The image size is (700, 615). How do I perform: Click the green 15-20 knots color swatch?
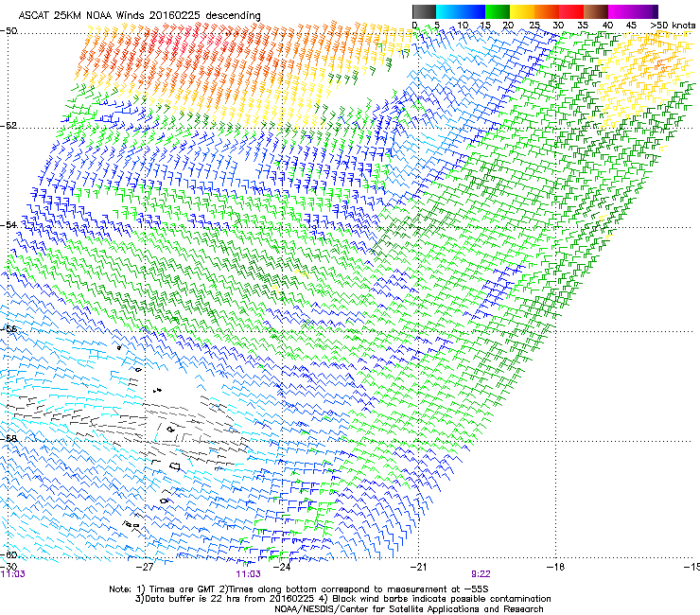tap(498, 11)
